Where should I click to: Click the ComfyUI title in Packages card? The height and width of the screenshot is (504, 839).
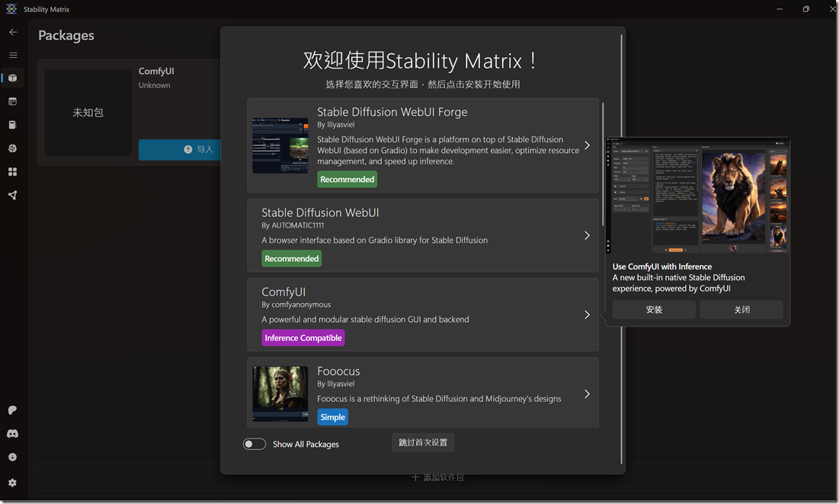pyautogui.click(x=156, y=71)
